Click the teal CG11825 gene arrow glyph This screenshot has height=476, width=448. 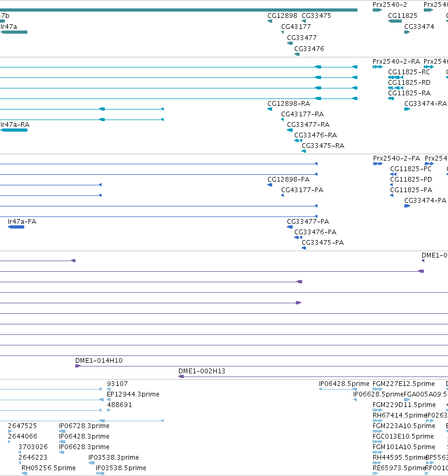coord(395,21)
